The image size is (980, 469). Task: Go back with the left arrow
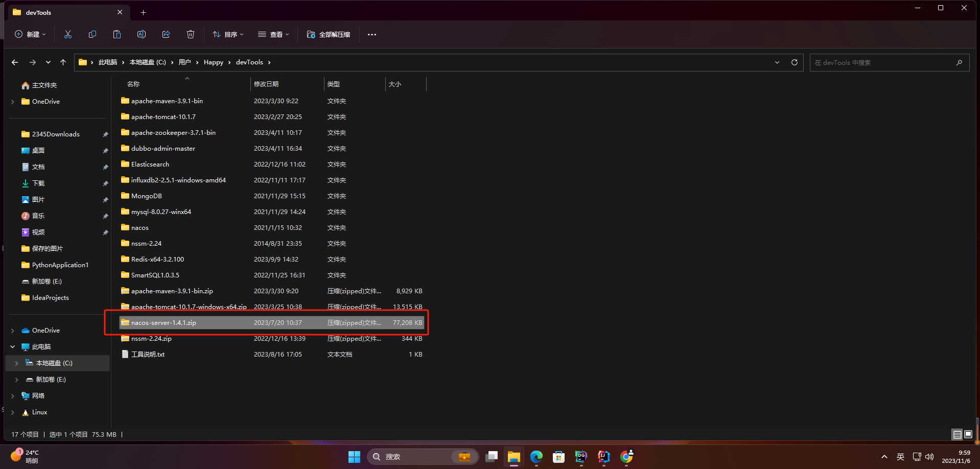15,62
